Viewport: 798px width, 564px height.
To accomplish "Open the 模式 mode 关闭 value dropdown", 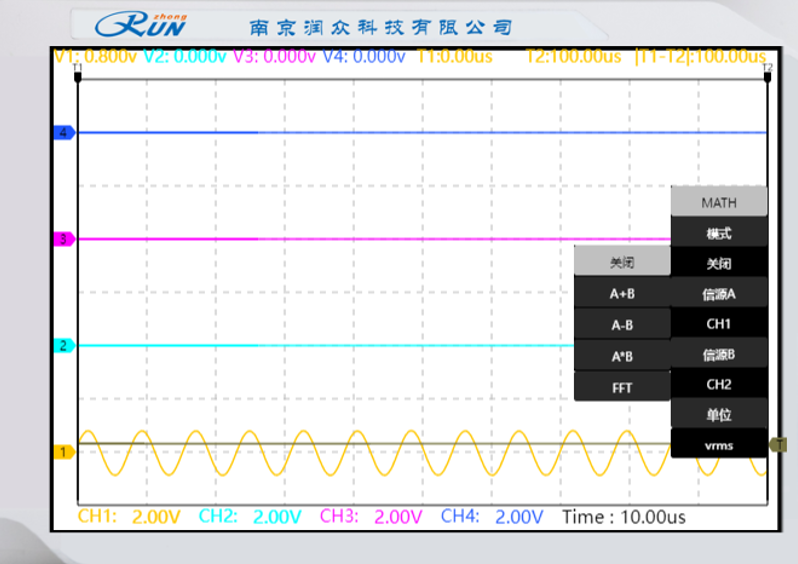I will click(x=718, y=264).
